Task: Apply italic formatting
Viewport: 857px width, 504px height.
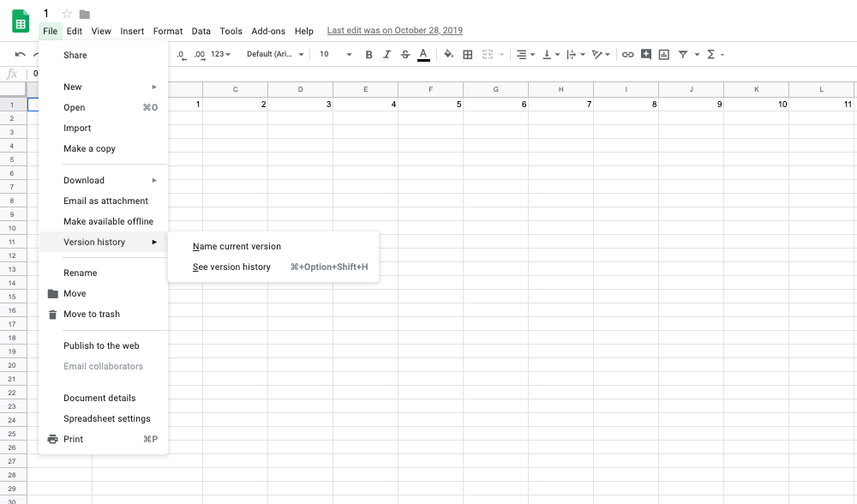Action: 387,54
